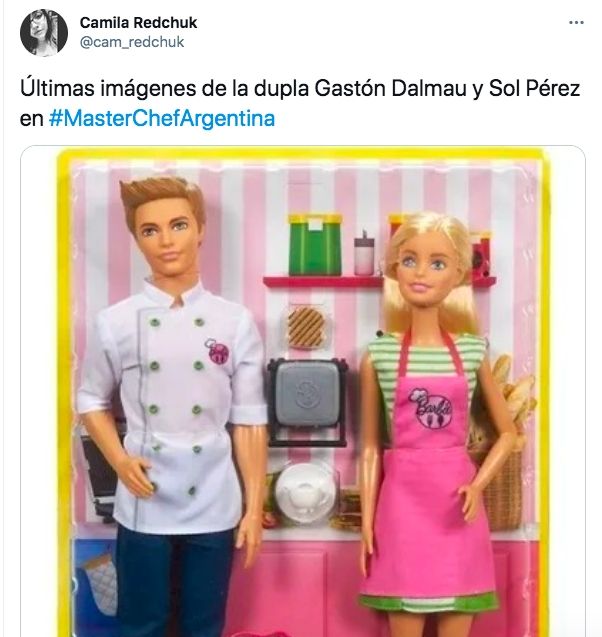602x637 pixels.
Task: Click the white plate below the grill
Action: [x=305, y=494]
